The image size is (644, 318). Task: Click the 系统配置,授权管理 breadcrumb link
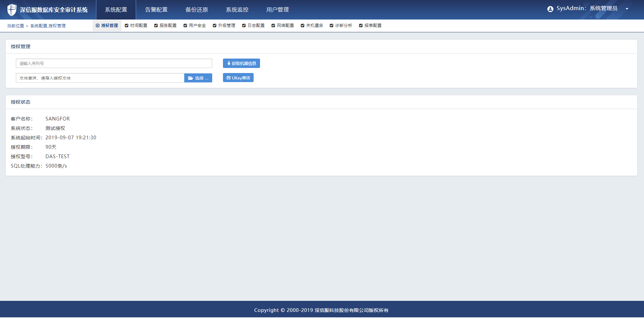(48, 26)
